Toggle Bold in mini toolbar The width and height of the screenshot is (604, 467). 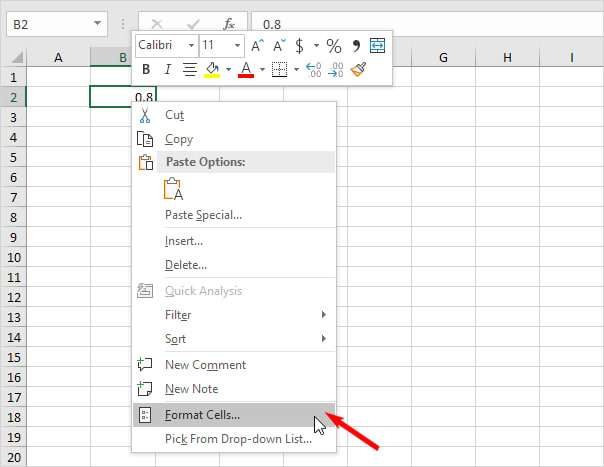point(146,70)
